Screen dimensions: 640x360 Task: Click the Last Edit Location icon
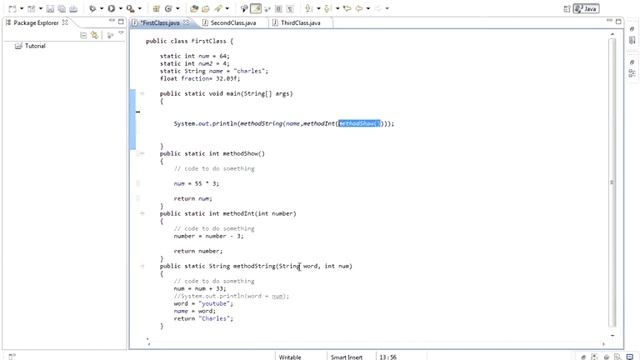[x=347, y=9]
